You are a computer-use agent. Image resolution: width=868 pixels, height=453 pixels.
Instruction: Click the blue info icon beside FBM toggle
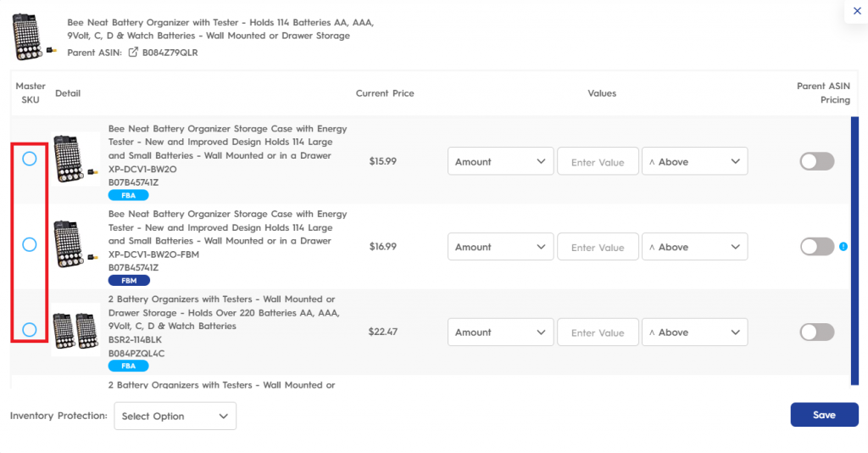pyautogui.click(x=843, y=247)
